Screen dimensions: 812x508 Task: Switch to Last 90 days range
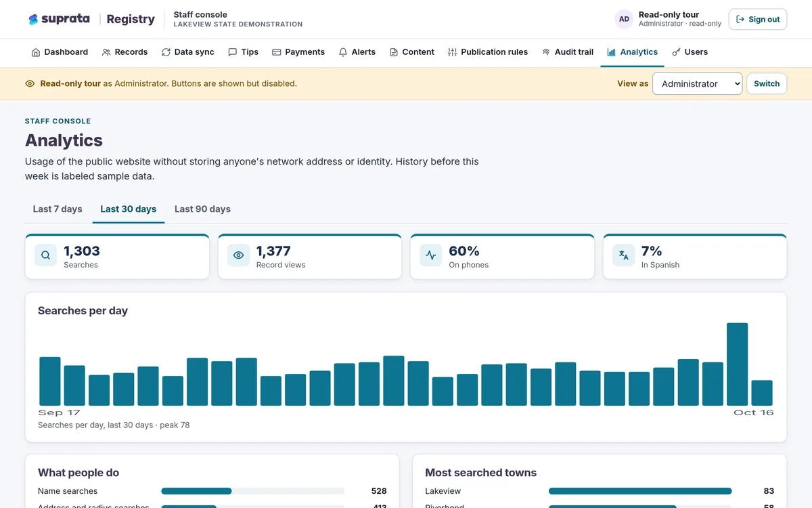pos(202,209)
